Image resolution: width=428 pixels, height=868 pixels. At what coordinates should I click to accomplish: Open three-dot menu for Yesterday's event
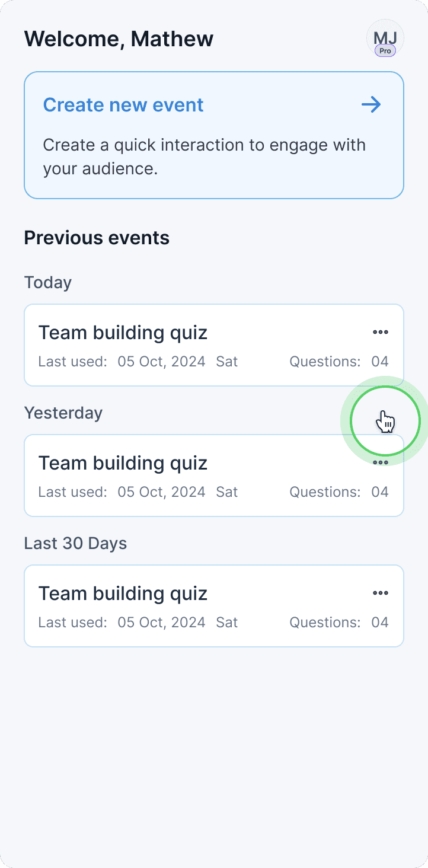point(380,462)
